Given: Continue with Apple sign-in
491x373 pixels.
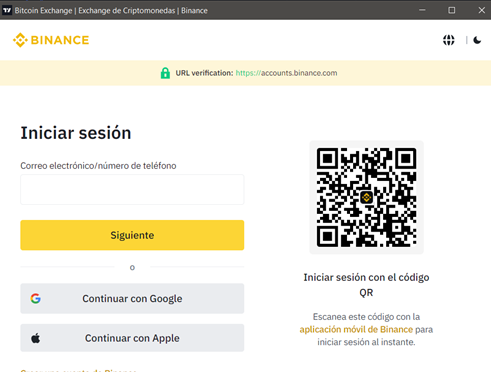Looking at the screenshot, I should pos(132,338).
